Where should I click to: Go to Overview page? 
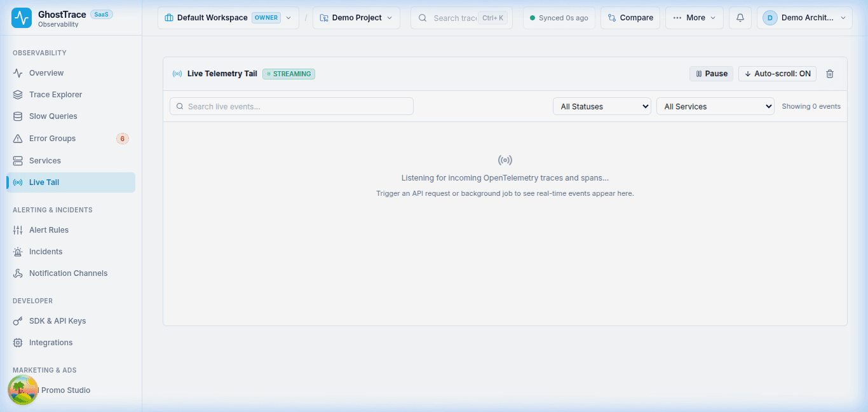click(71, 73)
